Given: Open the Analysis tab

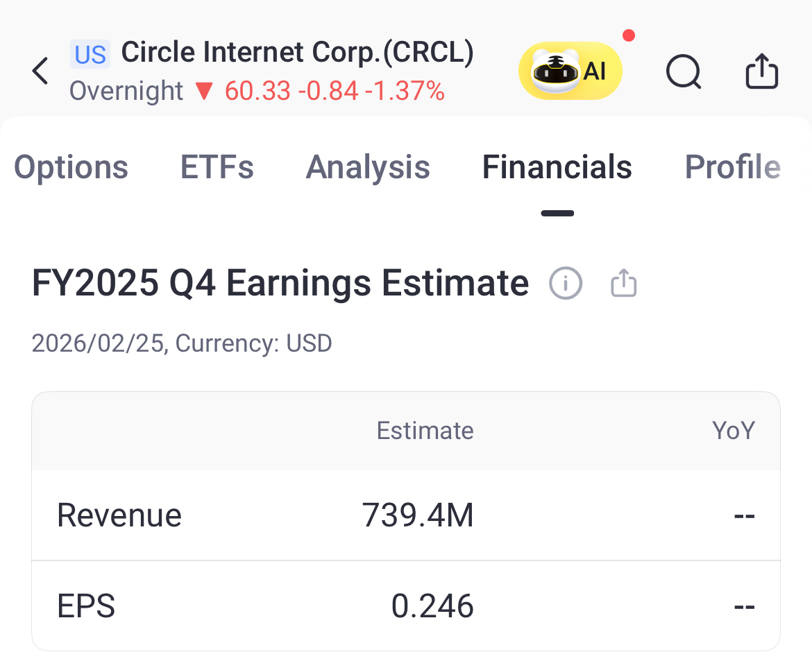Looking at the screenshot, I should tap(368, 168).
